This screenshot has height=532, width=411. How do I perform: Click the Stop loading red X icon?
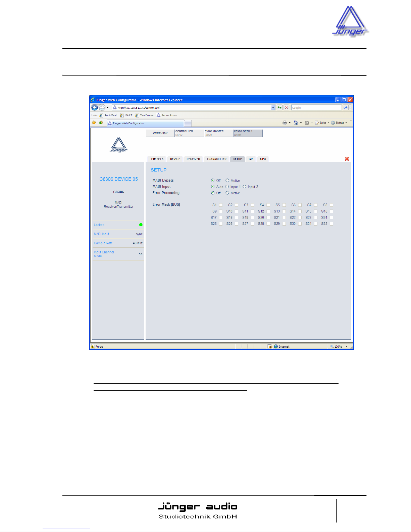[x=286, y=107]
